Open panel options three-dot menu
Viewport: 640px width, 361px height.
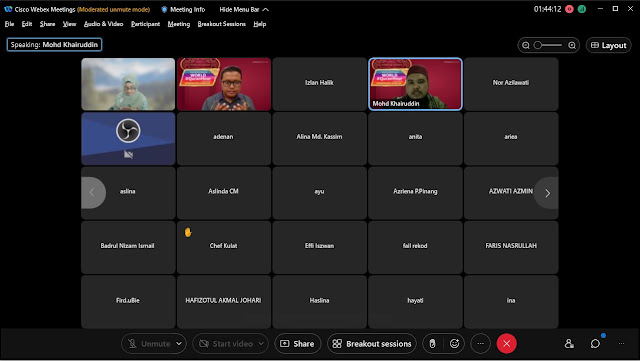(x=621, y=343)
